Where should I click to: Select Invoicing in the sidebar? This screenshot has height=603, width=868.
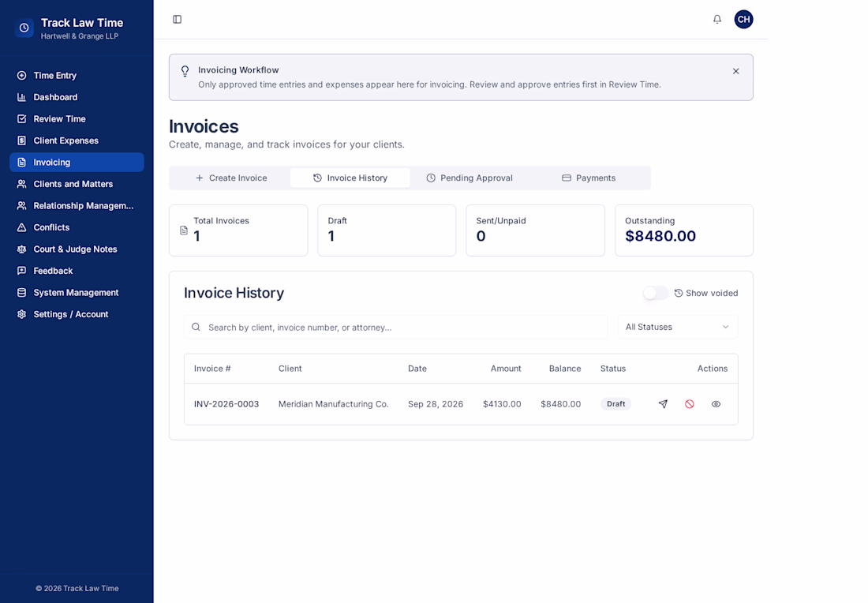coord(77,163)
